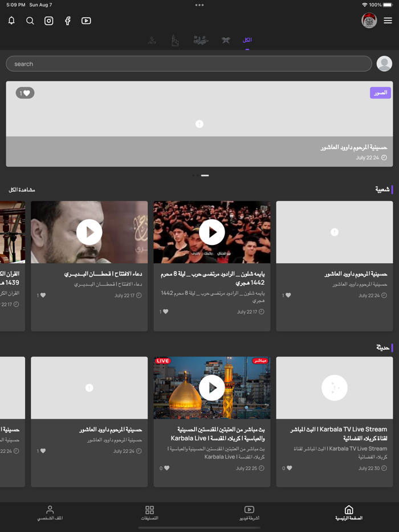Focus the search input field
The image size is (399, 532).
pos(189,64)
